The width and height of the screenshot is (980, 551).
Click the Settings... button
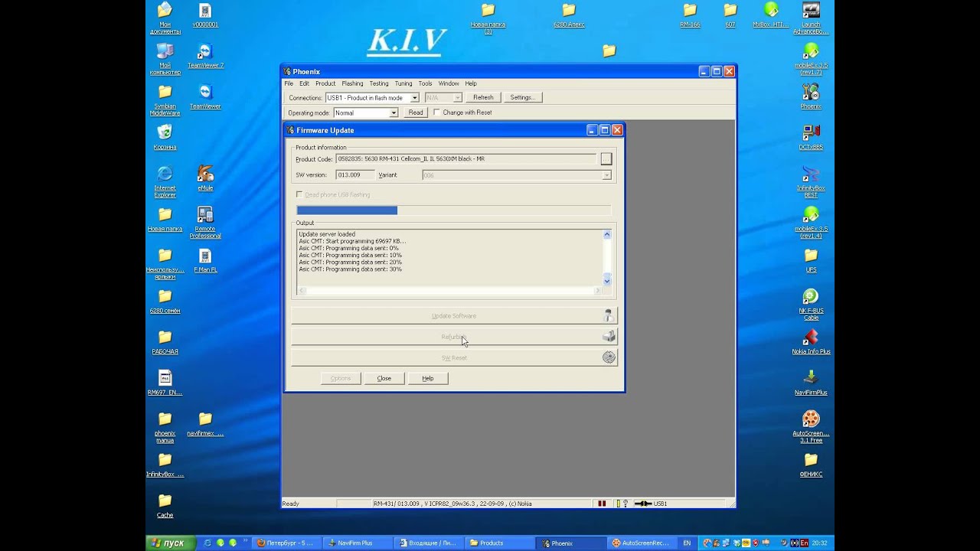click(x=522, y=98)
